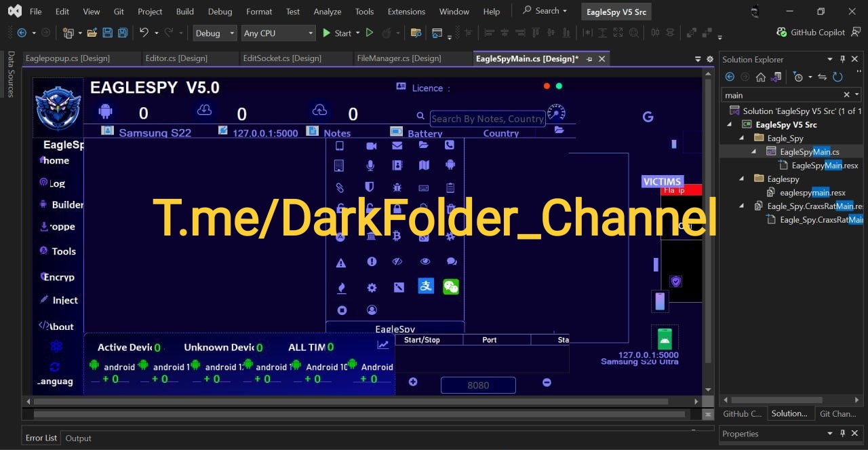
Task: Clear the Solution Explorer search text
Action: (x=846, y=95)
